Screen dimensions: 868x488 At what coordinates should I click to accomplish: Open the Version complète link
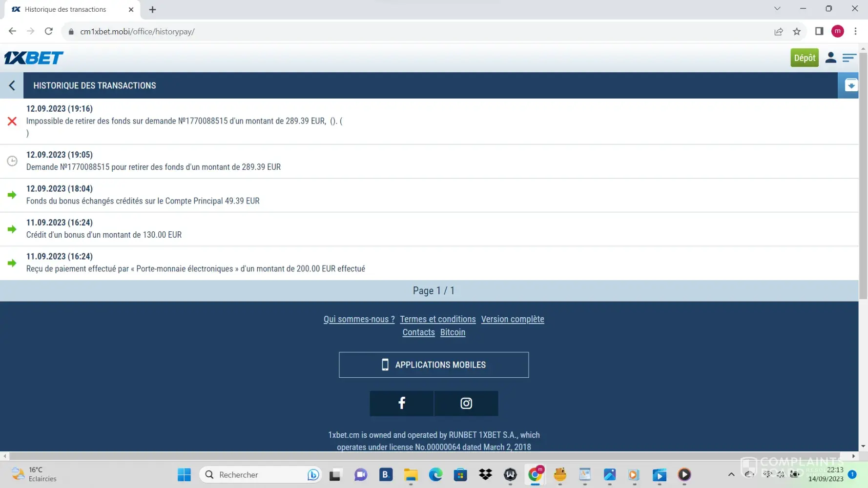click(x=512, y=319)
